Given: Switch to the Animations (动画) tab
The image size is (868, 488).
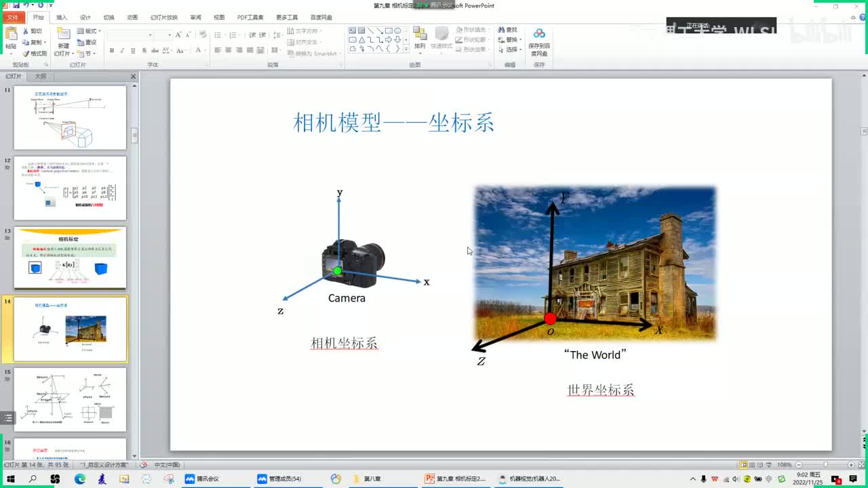Looking at the screenshot, I should [x=132, y=17].
